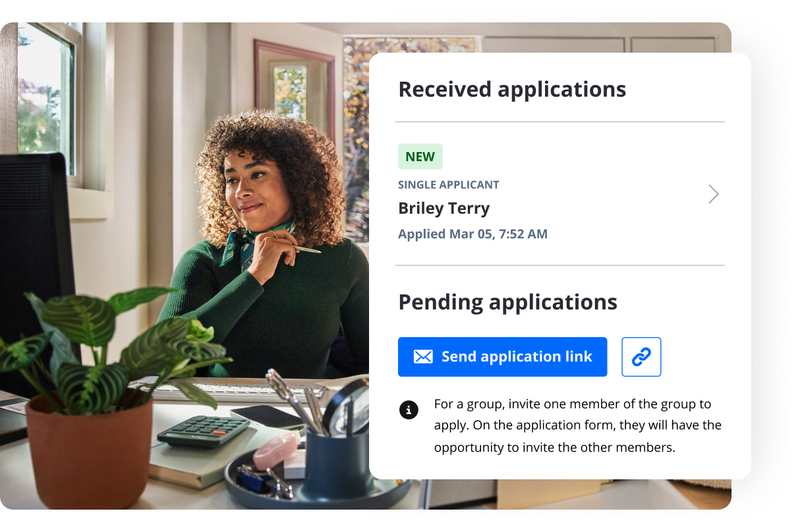Click the copy link chain icon button
This screenshot has height=532, width=804.
pyautogui.click(x=641, y=357)
